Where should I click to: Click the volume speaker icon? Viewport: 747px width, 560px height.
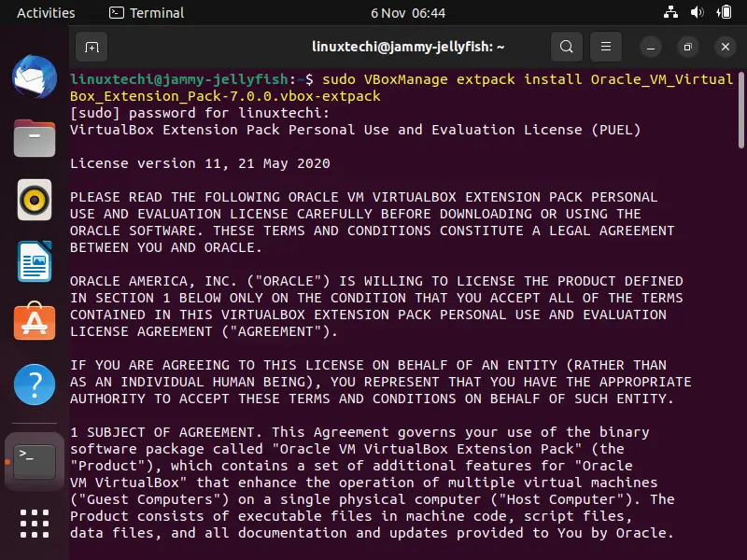pyautogui.click(x=697, y=12)
